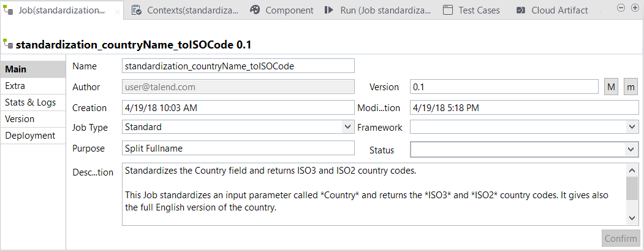The image size is (644, 251).
Task: Expand the Framework dropdown
Action: point(632,127)
